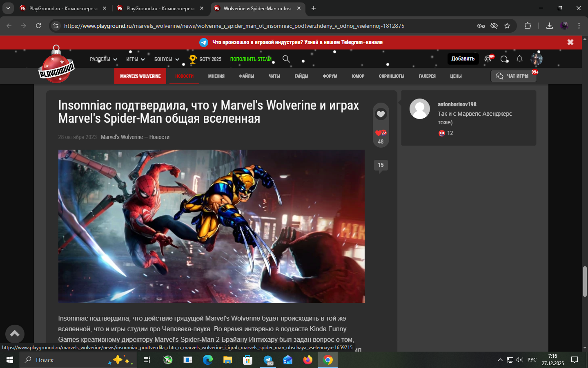Click the Marvel's Wolverine game button
Image resolution: width=588 pixels, height=368 pixels.
coord(140,76)
